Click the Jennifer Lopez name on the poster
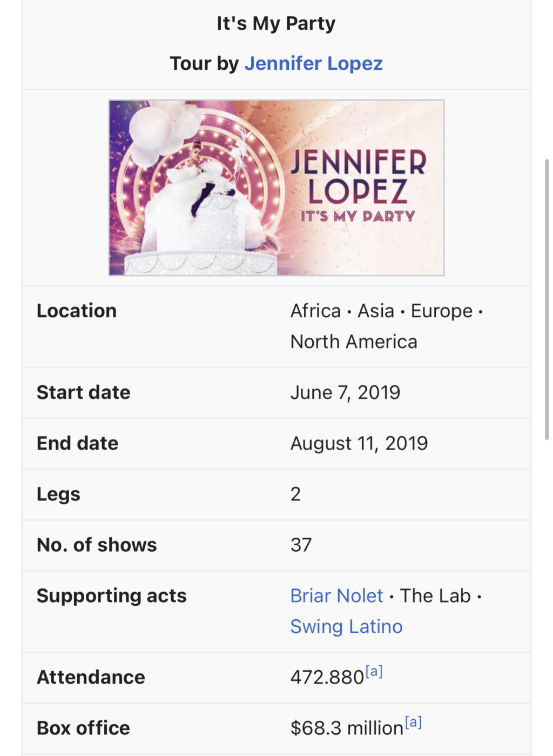The width and height of the screenshot is (553, 756). pyautogui.click(x=358, y=177)
